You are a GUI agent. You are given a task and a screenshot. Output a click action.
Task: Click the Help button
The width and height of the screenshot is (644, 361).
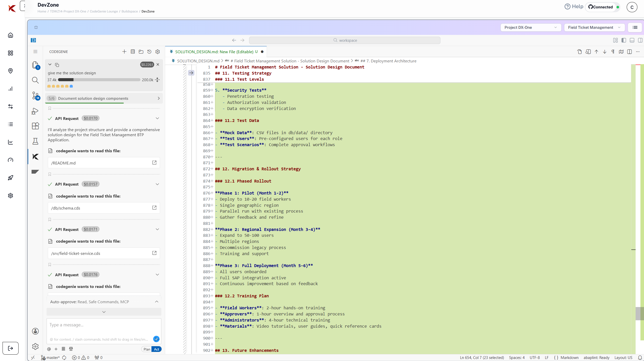(x=574, y=7)
